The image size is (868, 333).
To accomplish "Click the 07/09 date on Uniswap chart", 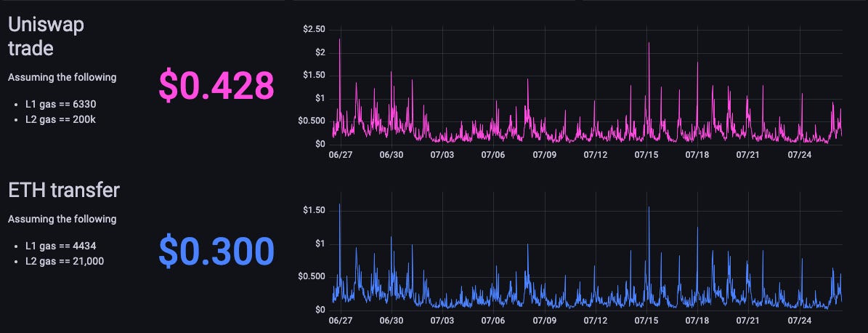I will pos(545,155).
